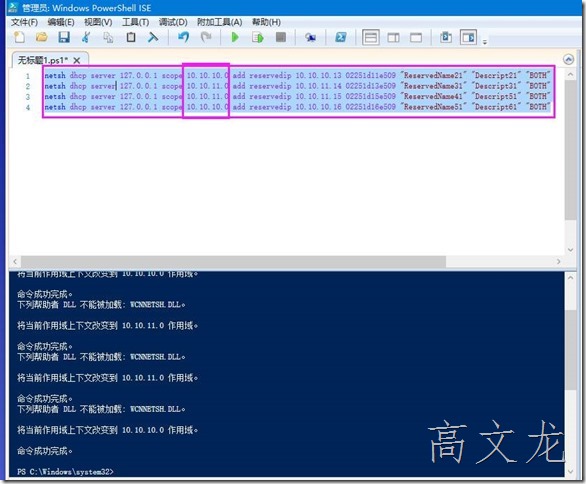Click script editor vertical scrollbar thumb

pos(570,149)
